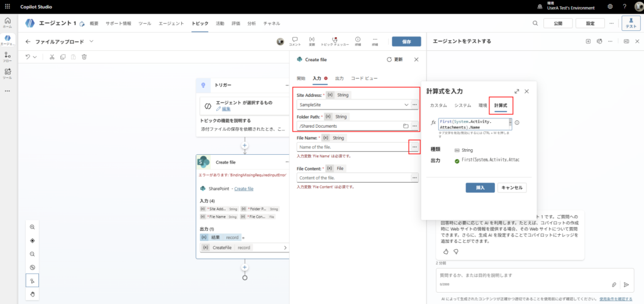Open the 活動 tab in the agent navigation

[x=220, y=23]
